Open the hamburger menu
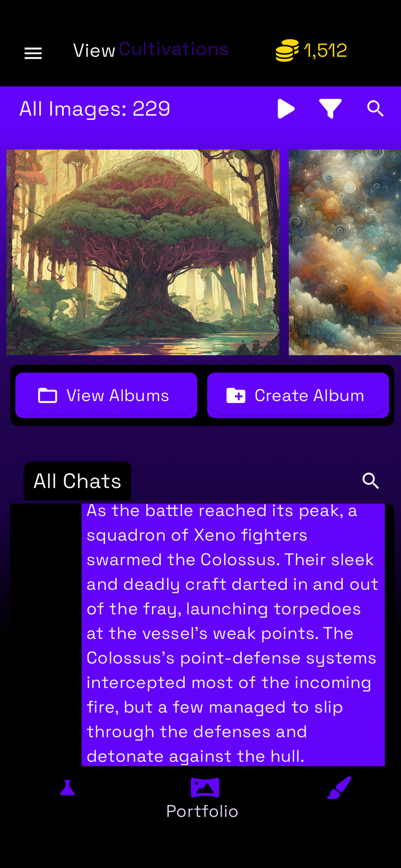 (33, 53)
